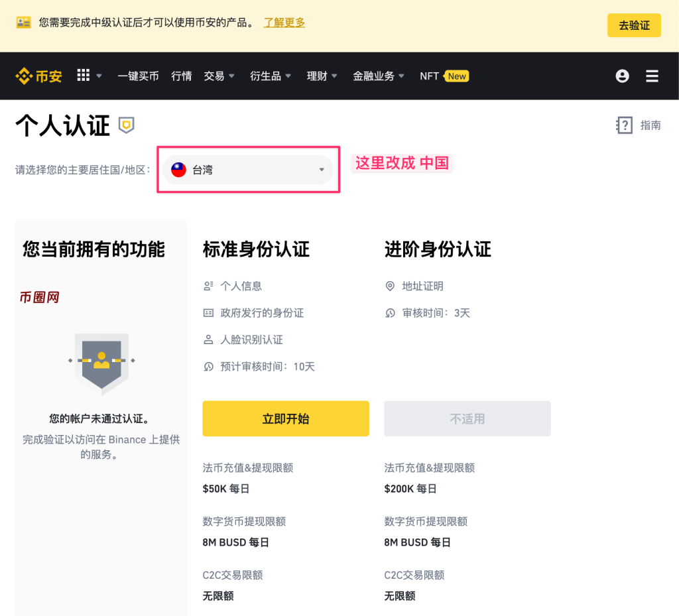
Task: Open the 行情 markets tab
Action: [181, 76]
